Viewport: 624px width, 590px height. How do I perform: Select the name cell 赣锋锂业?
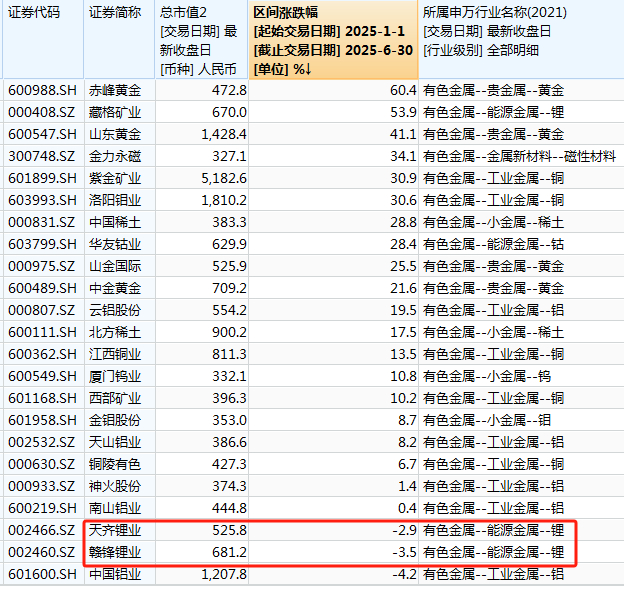click(115, 552)
